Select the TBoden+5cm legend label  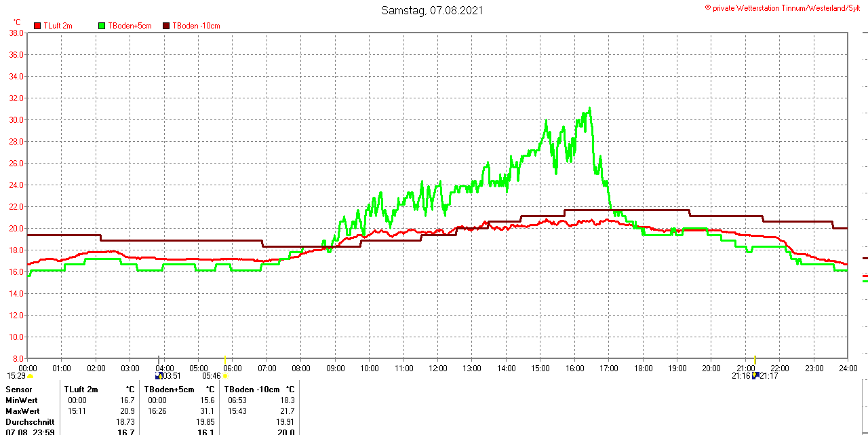130,26
